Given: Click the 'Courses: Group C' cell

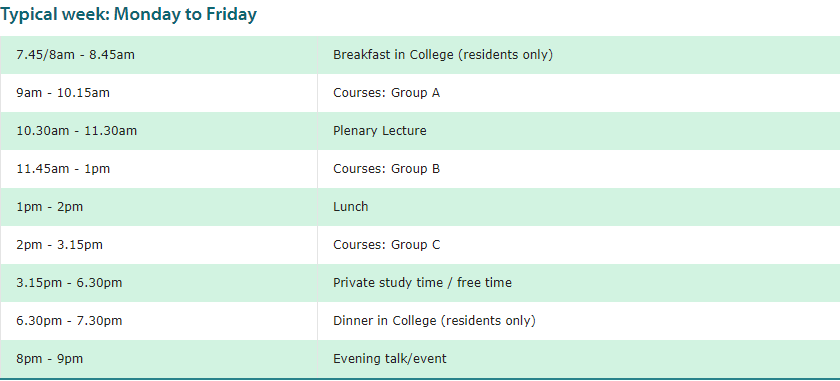Looking at the screenshot, I should 579,245.
